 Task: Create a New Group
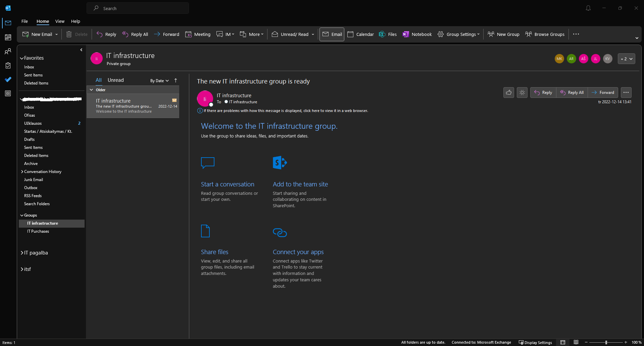pyautogui.click(x=503, y=34)
